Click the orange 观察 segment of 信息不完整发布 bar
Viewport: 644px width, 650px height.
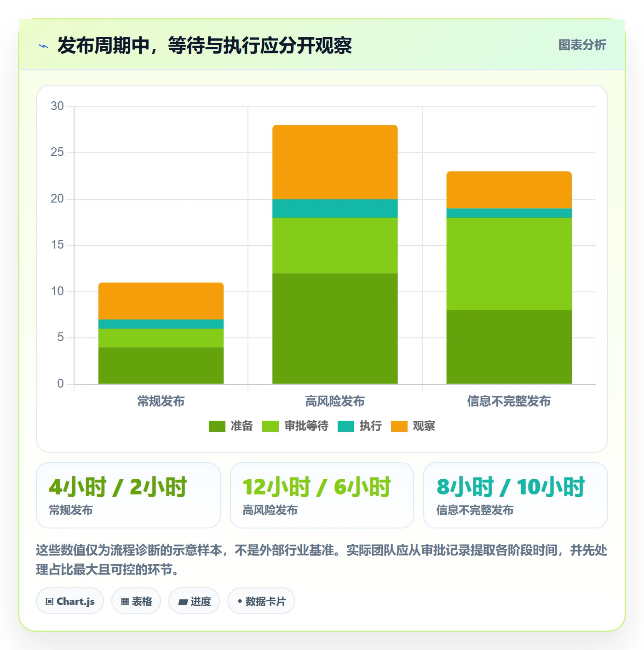pyautogui.click(x=509, y=190)
